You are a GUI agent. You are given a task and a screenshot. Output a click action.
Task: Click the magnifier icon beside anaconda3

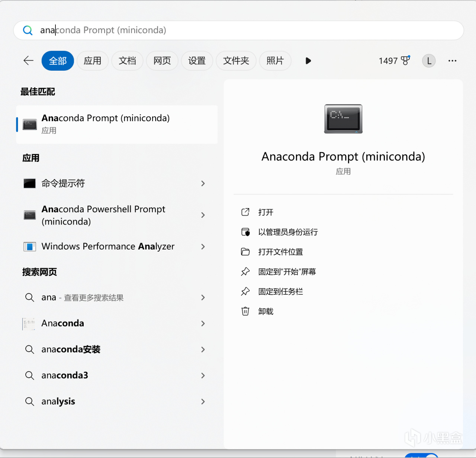click(30, 375)
